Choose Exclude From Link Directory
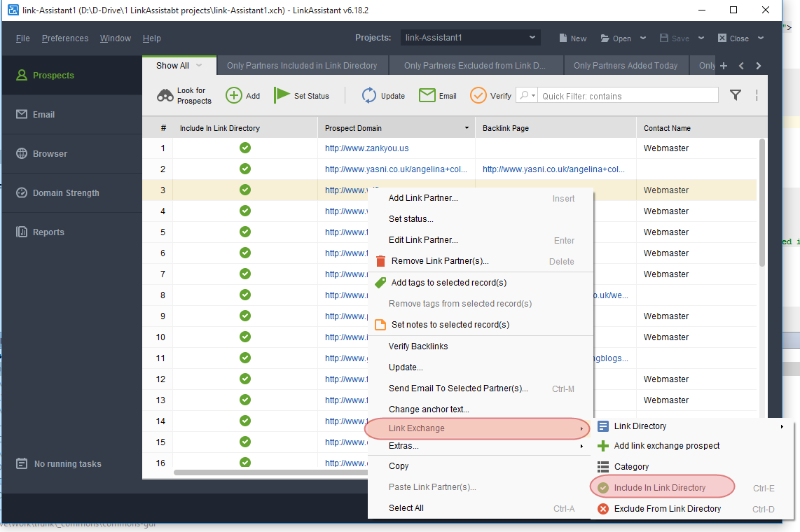 click(x=691, y=509)
